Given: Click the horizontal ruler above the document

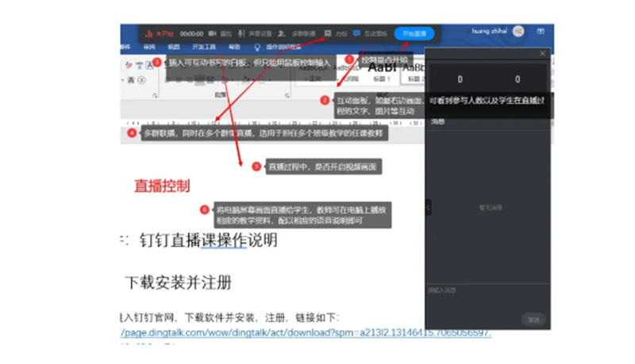Looking at the screenshot, I should 272,123.
